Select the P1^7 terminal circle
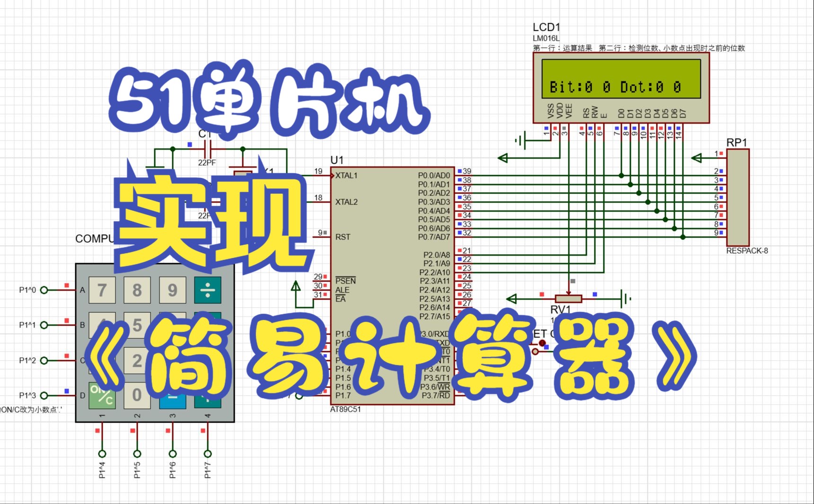 (208, 454)
